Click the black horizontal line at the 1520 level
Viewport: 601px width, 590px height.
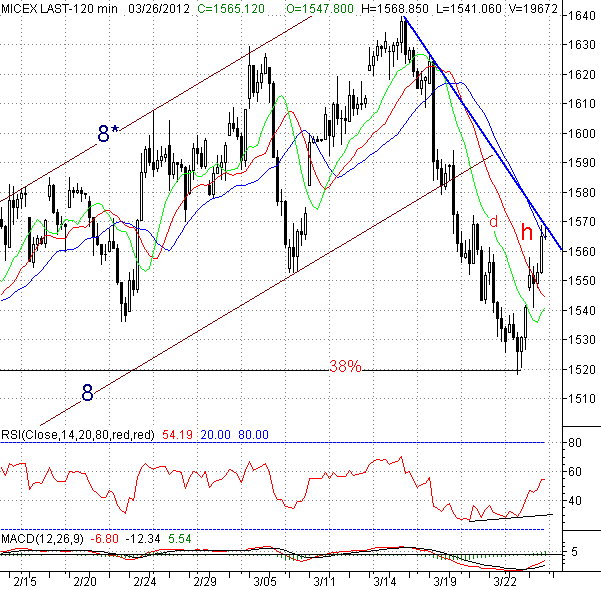[259, 370]
